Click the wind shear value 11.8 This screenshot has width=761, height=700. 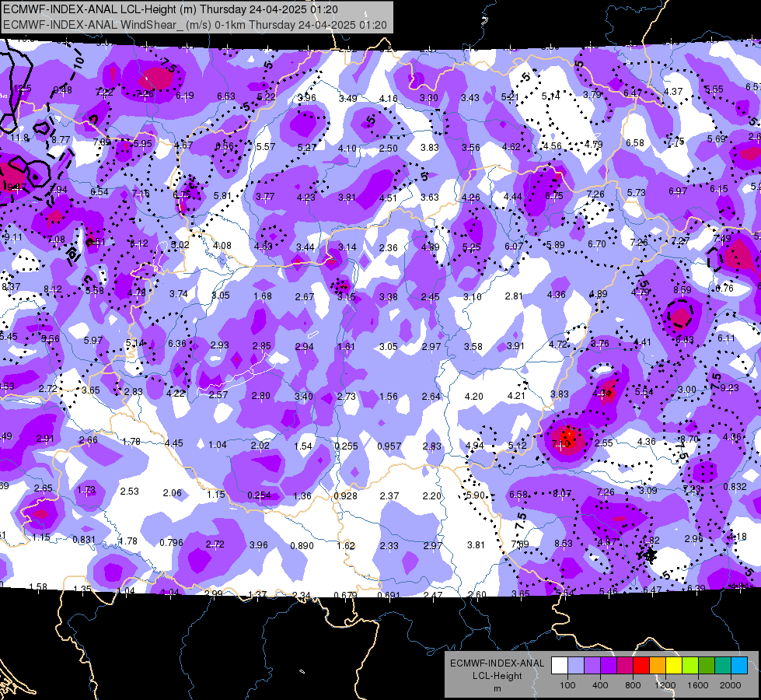(x=20, y=138)
